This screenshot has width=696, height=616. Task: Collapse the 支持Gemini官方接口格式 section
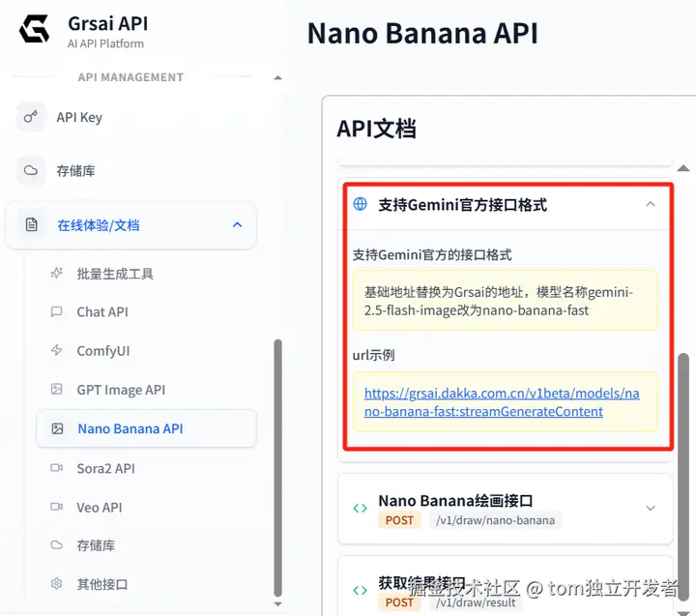(651, 204)
